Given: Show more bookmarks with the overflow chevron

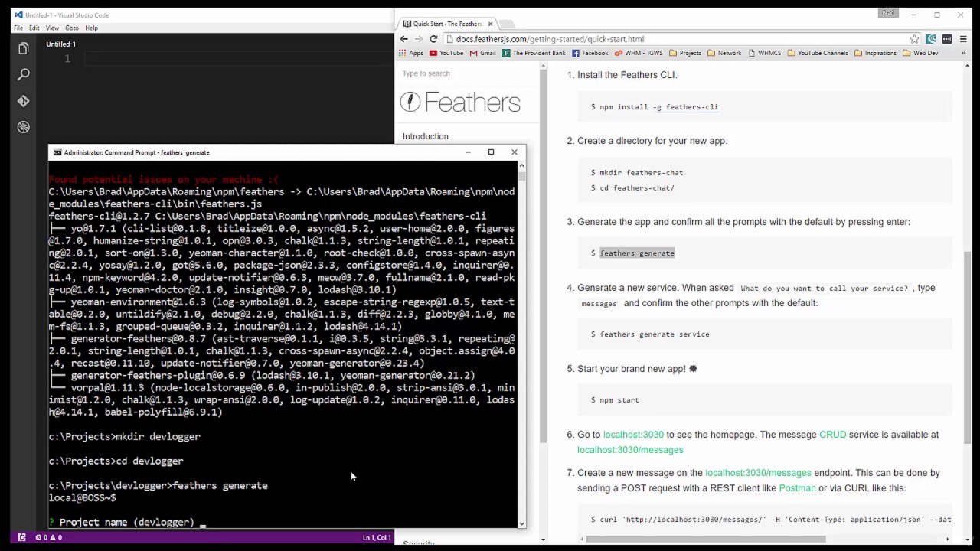Looking at the screenshot, I should coord(964,53).
